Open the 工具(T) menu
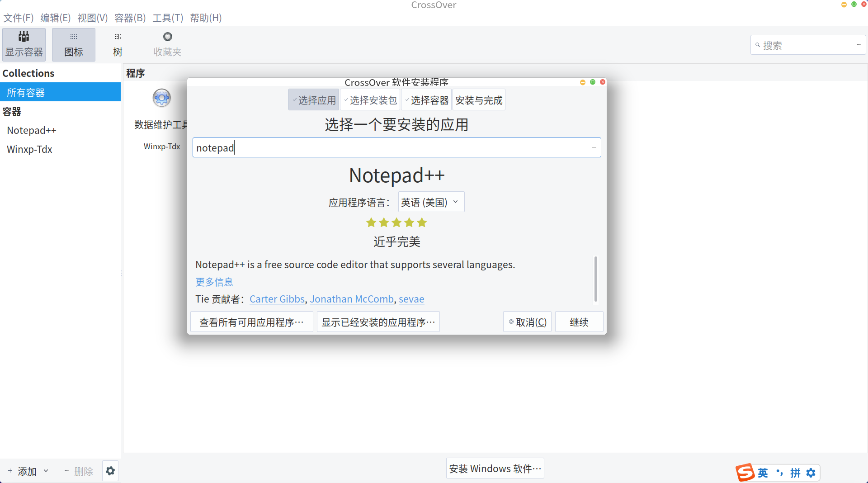The width and height of the screenshot is (868, 483). tap(168, 18)
